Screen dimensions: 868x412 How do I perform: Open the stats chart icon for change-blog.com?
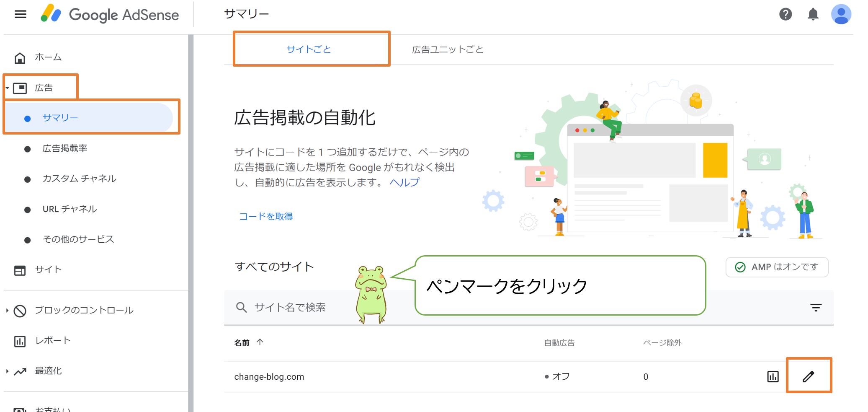[774, 376]
